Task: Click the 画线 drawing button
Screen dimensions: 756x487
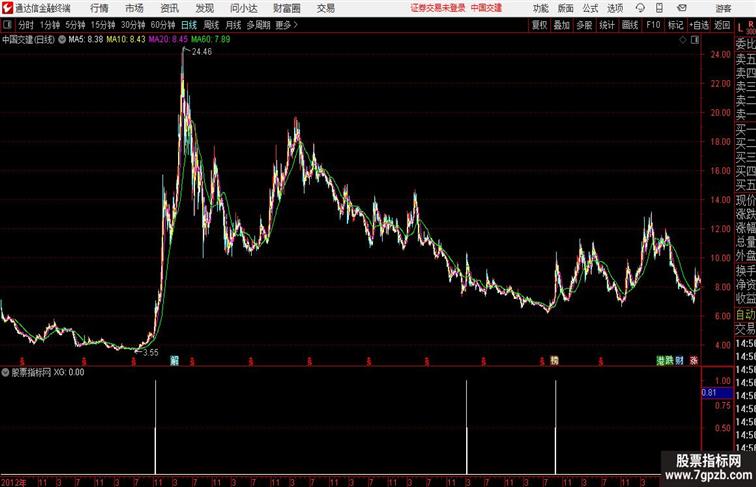Action: click(x=630, y=25)
